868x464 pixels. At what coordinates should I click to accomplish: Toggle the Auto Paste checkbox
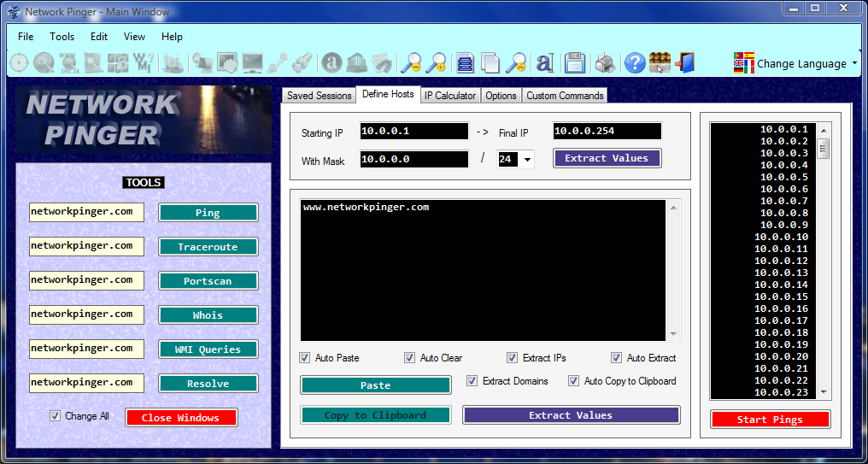[304, 358]
